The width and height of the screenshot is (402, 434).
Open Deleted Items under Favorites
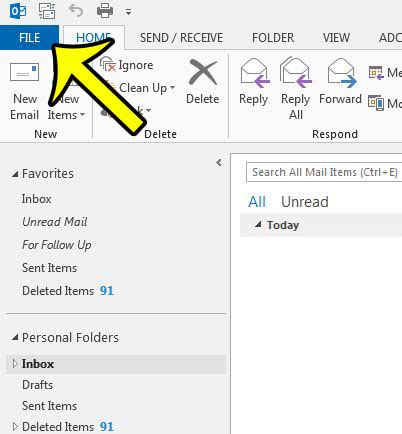click(x=68, y=291)
